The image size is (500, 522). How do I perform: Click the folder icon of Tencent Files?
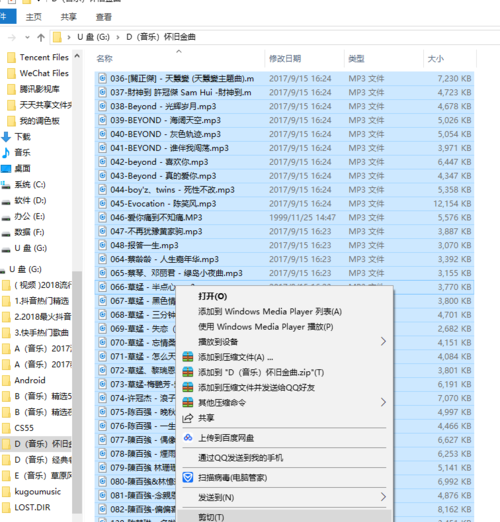11,58
